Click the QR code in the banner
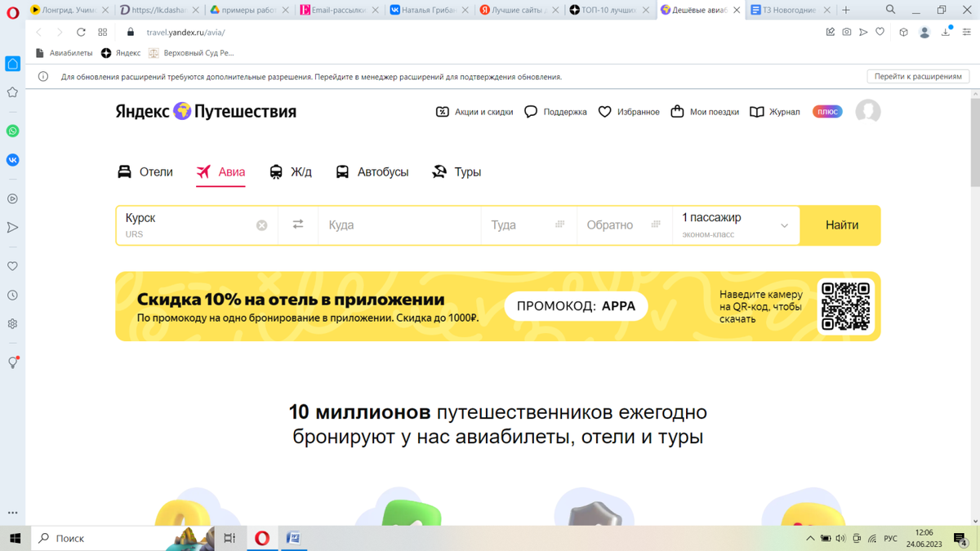The width and height of the screenshot is (980, 551). [846, 306]
